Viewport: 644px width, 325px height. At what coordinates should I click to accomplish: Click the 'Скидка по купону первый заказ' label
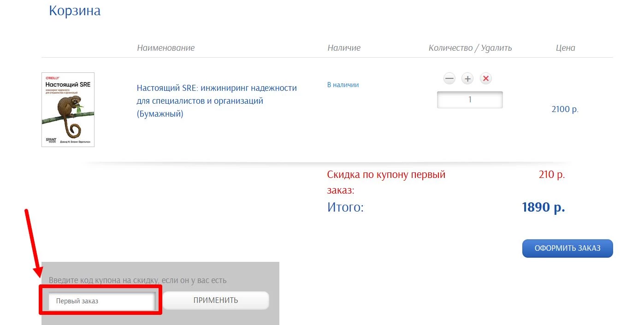tap(386, 182)
